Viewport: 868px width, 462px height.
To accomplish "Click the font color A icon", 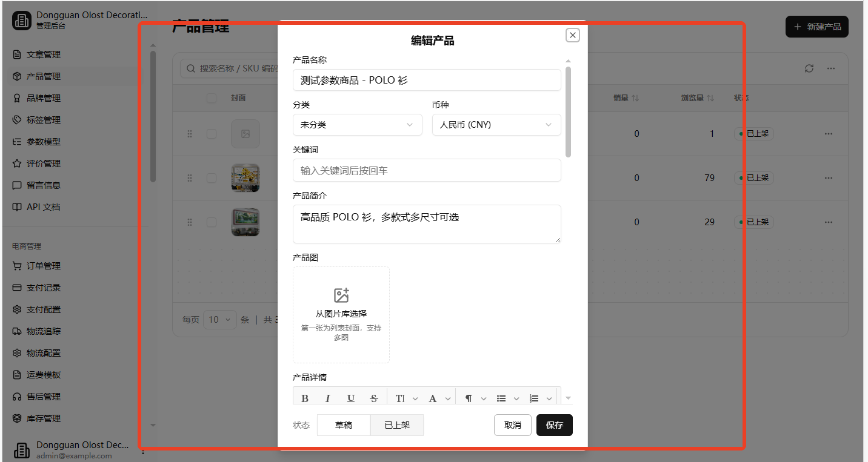I will click(433, 398).
